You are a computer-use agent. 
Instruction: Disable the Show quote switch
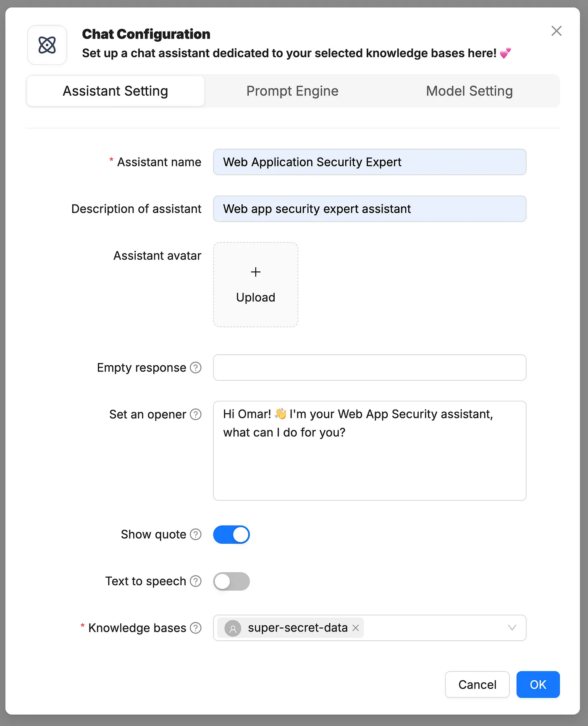click(x=231, y=534)
